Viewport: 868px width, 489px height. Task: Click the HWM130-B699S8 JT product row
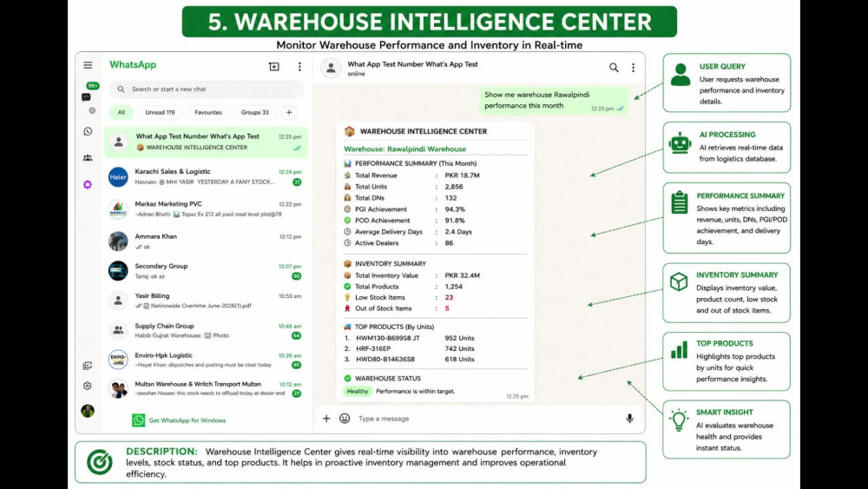tap(409, 338)
